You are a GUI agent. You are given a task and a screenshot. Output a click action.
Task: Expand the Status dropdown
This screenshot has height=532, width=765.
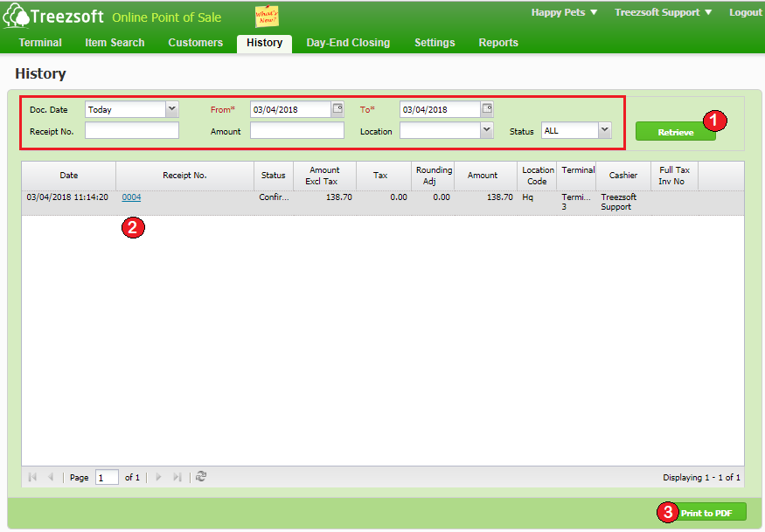pyautogui.click(x=604, y=130)
